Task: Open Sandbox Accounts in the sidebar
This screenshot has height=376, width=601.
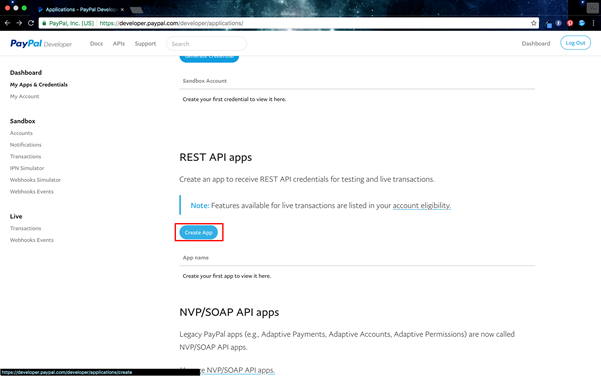Action: pos(21,133)
